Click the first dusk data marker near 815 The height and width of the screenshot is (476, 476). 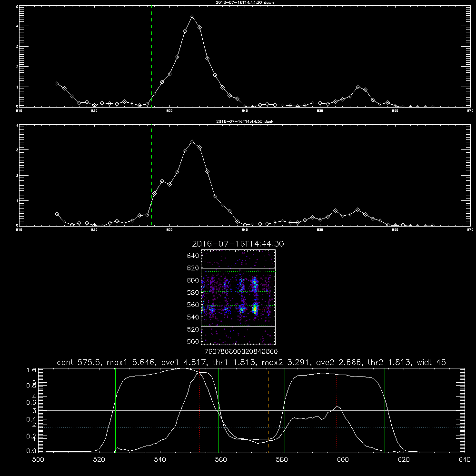point(57,214)
